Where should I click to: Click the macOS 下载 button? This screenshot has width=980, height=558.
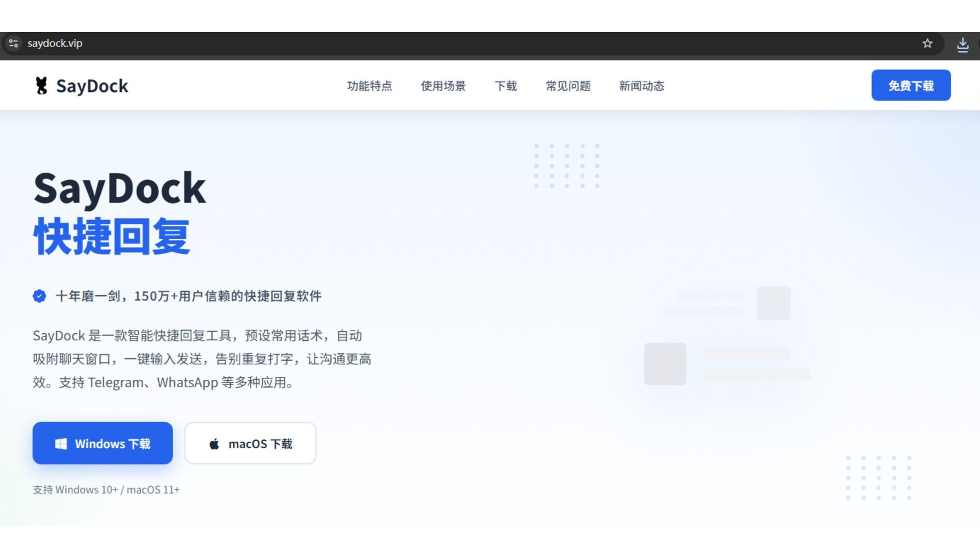(x=250, y=443)
